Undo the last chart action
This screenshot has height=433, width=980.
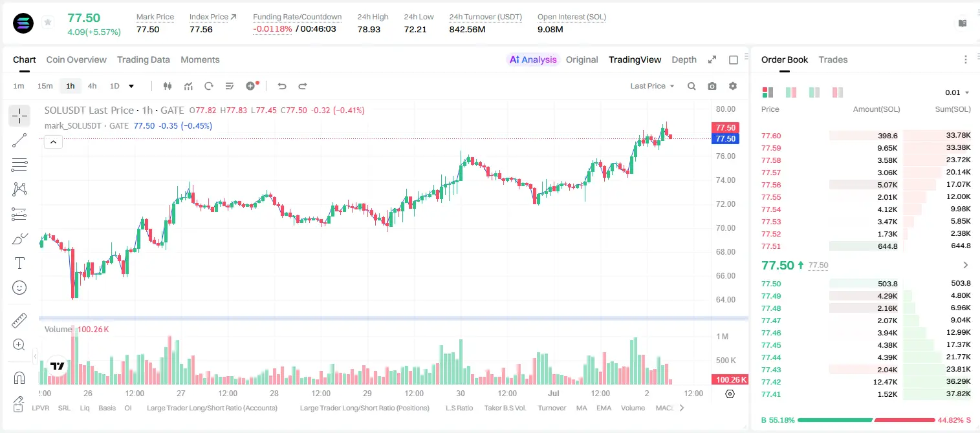point(282,86)
